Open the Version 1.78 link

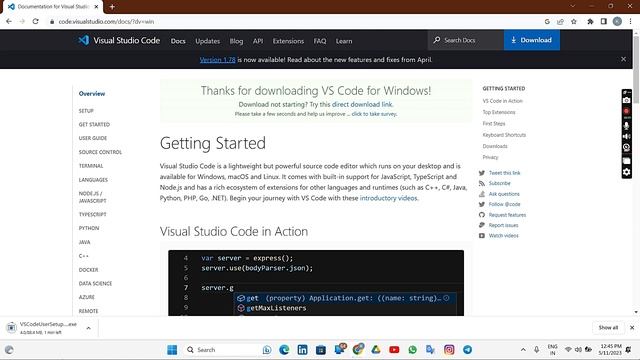218,60
